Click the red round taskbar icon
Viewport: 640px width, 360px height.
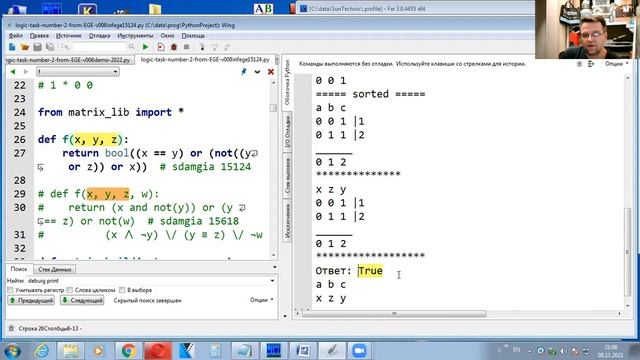158,351
